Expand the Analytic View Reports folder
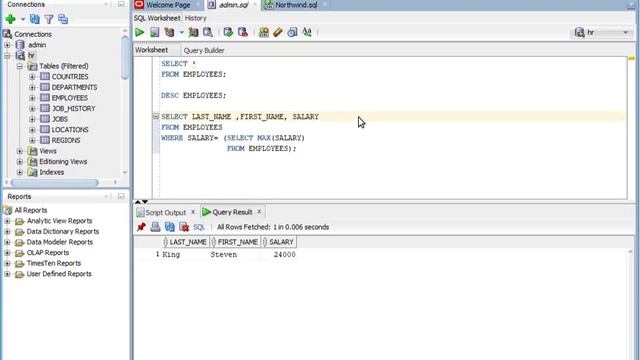This screenshot has width=640, height=360. click(7, 221)
